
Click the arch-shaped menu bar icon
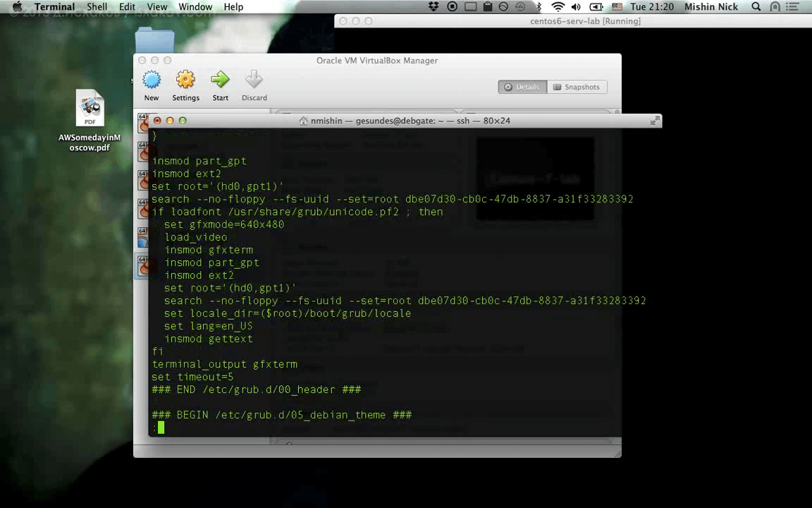point(775,7)
